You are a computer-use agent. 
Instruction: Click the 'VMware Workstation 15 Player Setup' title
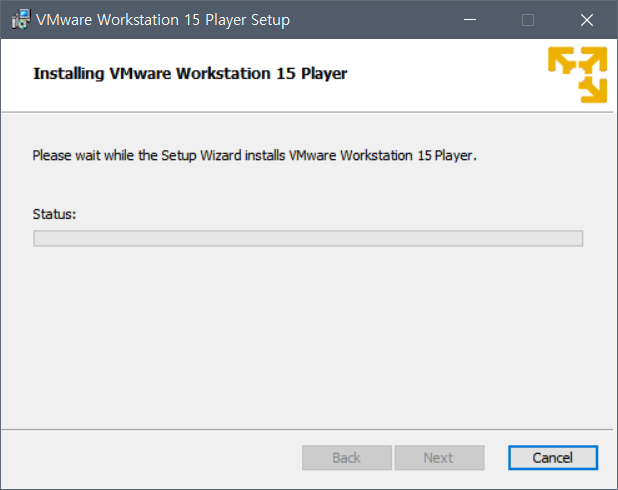pos(163,20)
